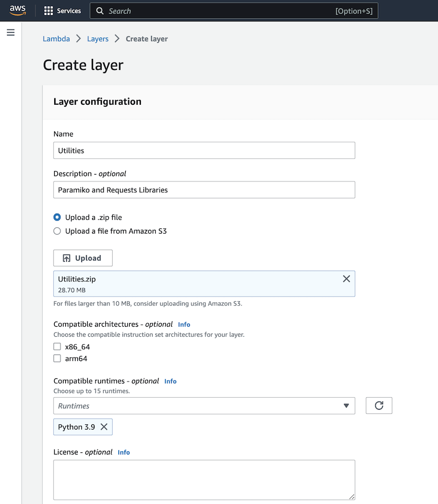Viewport: 438px width, 504px height.
Task: Click the AWS search bar
Action: pyautogui.click(x=234, y=11)
